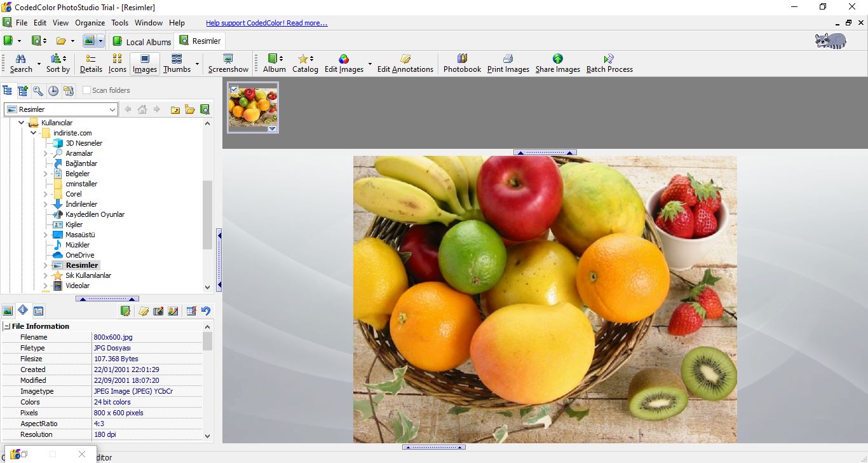Open the thumbnail corner dropdown arrow

pos(272,128)
